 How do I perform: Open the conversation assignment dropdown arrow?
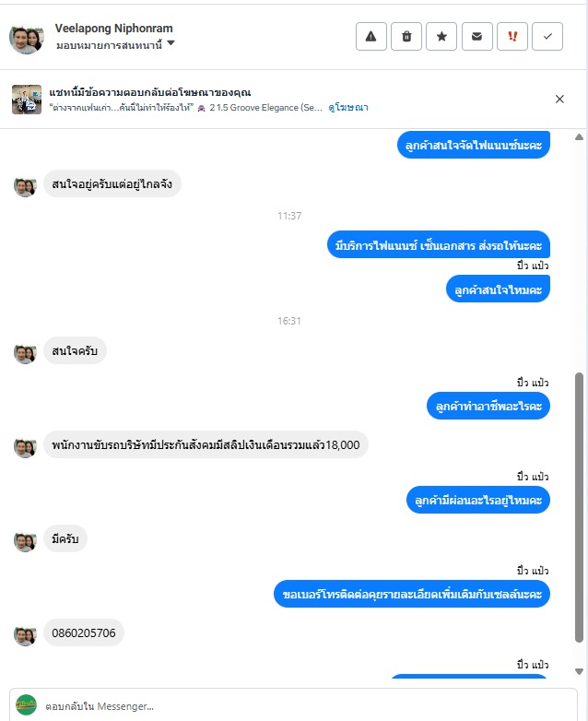(171, 43)
